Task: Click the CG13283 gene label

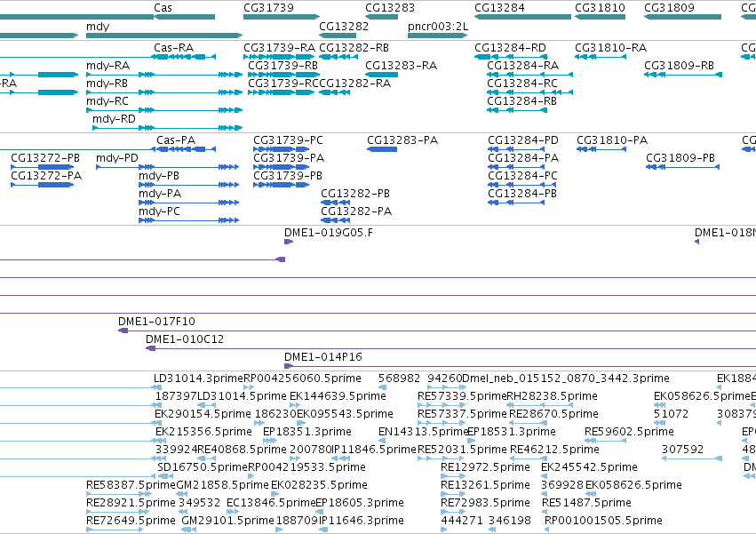Action: tap(390, 8)
